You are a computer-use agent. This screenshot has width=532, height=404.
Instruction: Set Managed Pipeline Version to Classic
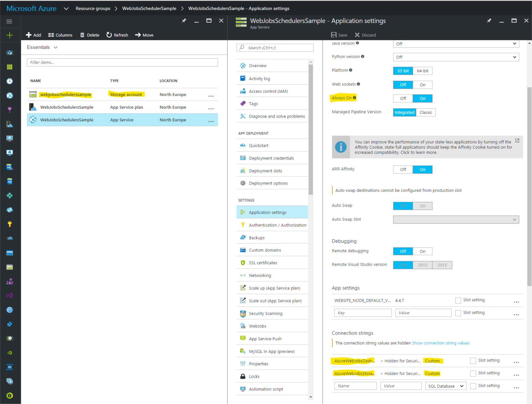coord(426,112)
